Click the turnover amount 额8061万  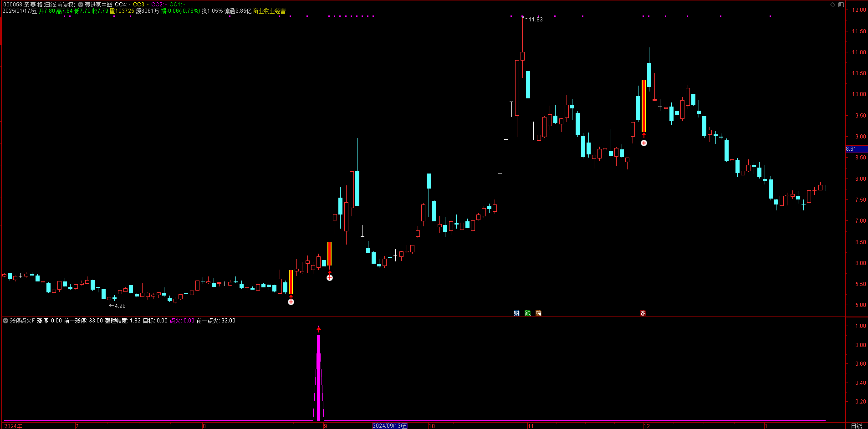point(148,11)
